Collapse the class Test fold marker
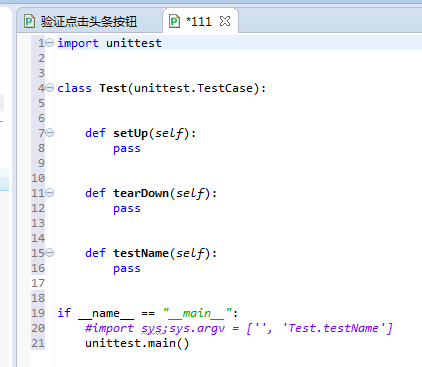The height and width of the screenshot is (367, 422). tap(50, 88)
